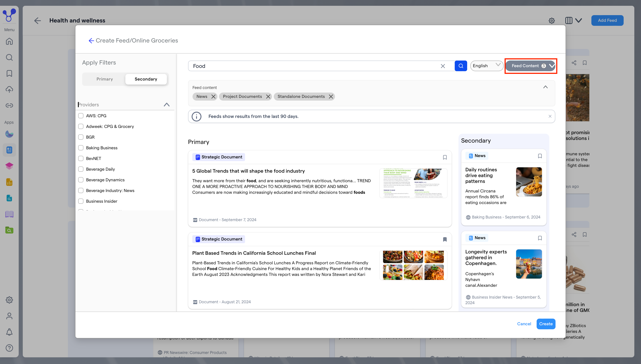Viewport: 641px width, 364px height.
Task: Check the Baking Business provider
Action: click(x=81, y=148)
